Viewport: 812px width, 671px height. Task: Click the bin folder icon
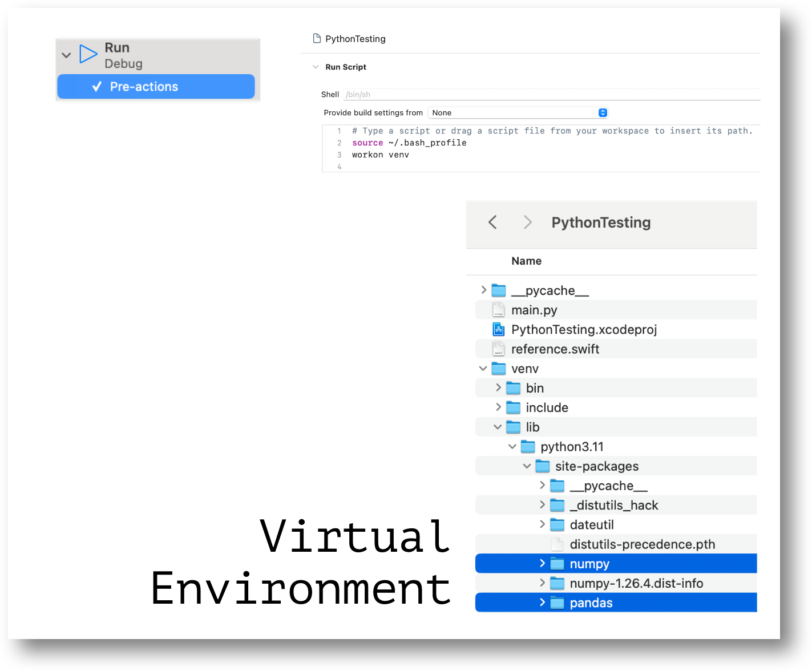[514, 388]
